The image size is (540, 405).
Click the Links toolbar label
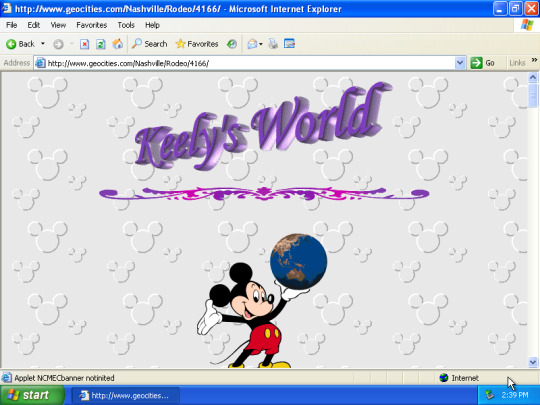click(x=517, y=63)
